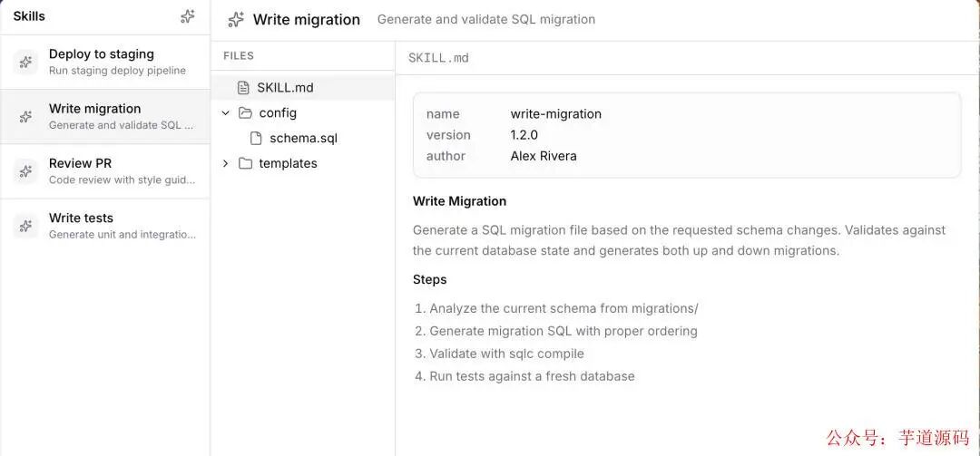The image size is (980, 456).
Task: Click the Write tests skill icon
Action: click(25, 226)
